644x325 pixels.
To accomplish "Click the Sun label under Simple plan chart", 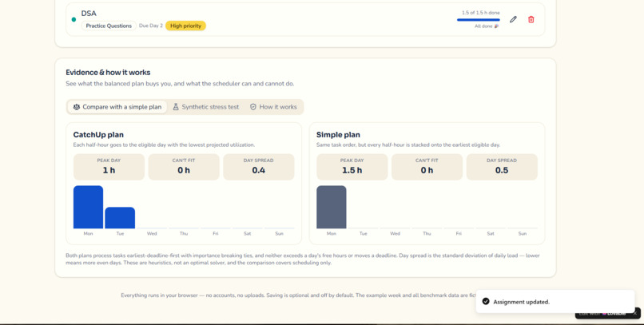I will 523,233.
